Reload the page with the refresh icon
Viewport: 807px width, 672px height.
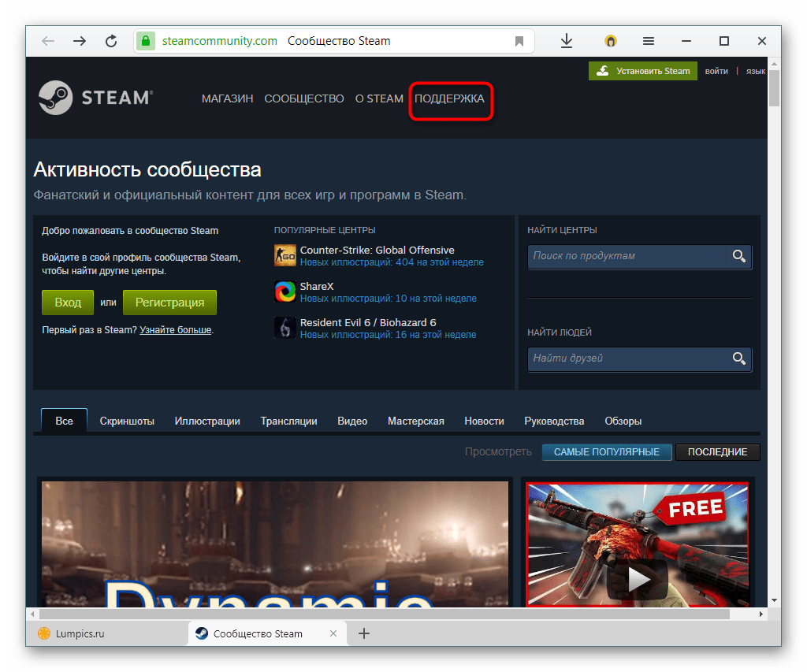110,41
